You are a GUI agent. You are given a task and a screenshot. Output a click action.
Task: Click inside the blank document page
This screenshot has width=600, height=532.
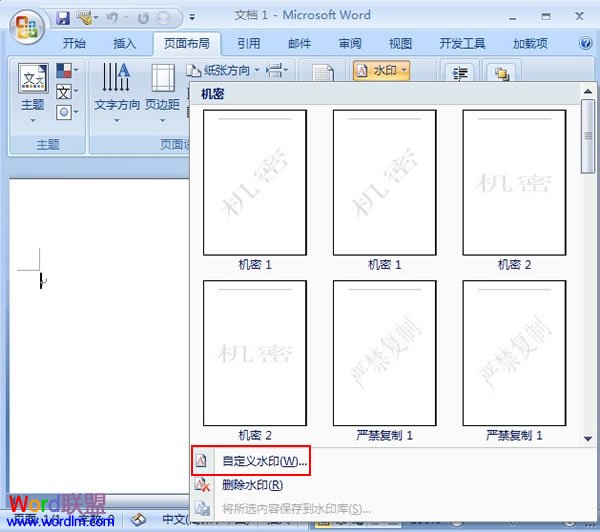tap(99, 337)
